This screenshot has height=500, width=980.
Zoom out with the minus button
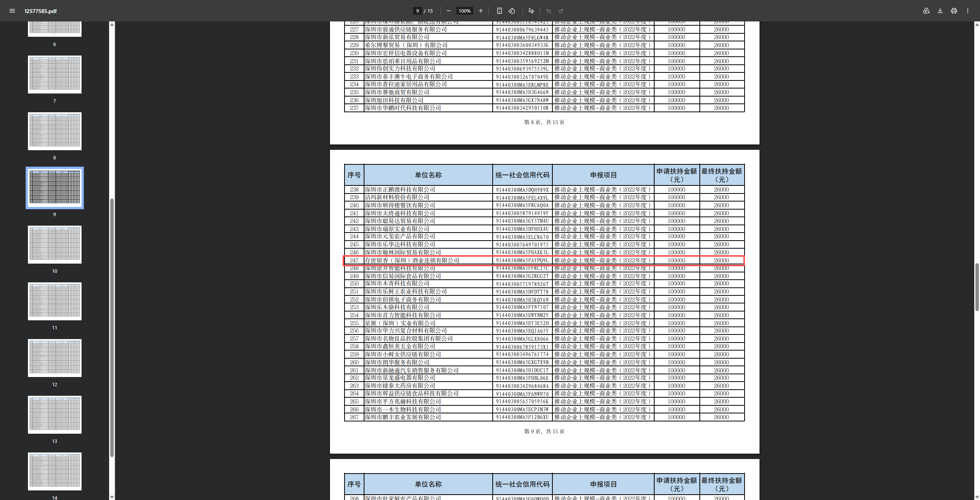tap(449, 11)
